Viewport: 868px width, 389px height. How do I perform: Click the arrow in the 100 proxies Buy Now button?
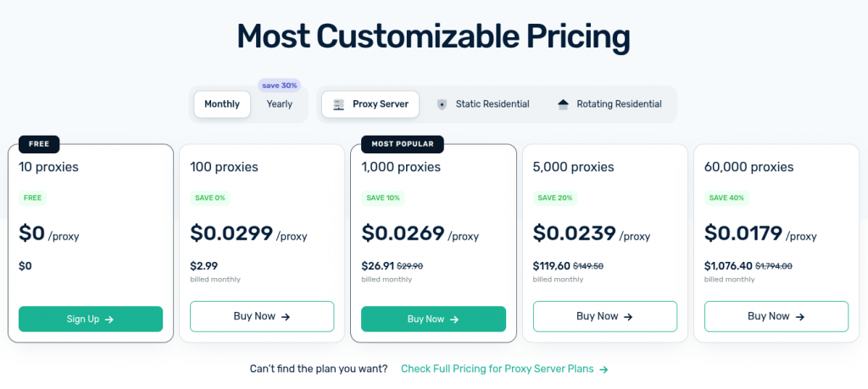click(x=285, y=317)
